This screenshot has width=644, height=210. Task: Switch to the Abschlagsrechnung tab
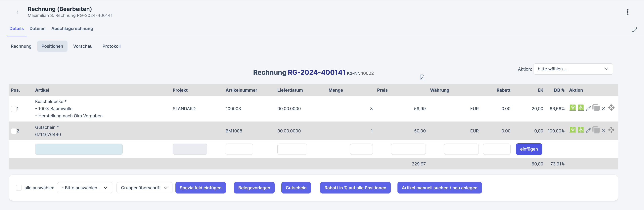[x=72, y=28]
